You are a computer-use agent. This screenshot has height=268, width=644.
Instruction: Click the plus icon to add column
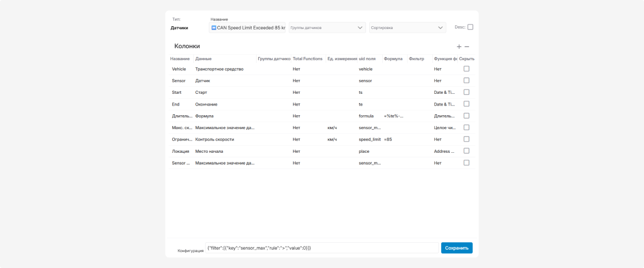pos(459,47)
